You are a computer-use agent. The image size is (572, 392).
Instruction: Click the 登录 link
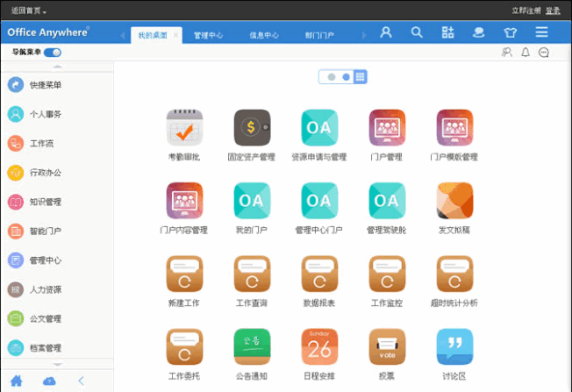pyautogui.click(x=553, y=11)
